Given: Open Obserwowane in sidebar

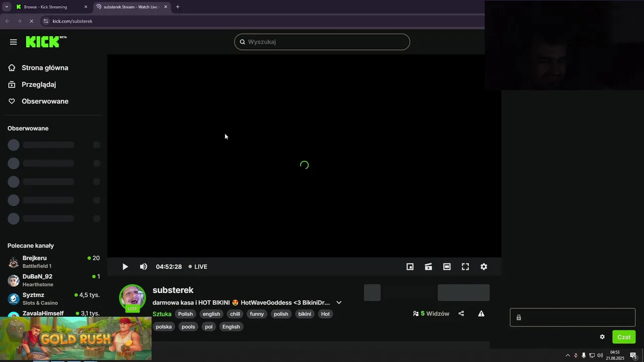Looking at the screenshot, I should 45,101.
